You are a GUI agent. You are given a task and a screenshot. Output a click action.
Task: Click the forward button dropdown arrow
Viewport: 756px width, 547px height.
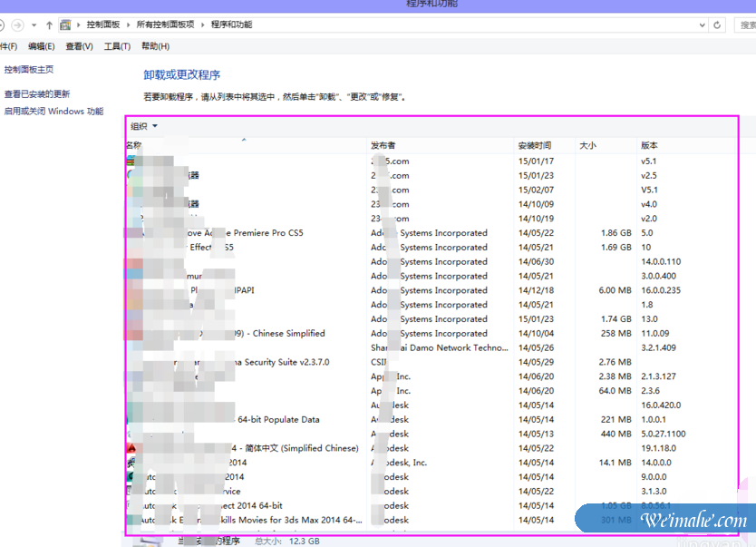(33, 24)
